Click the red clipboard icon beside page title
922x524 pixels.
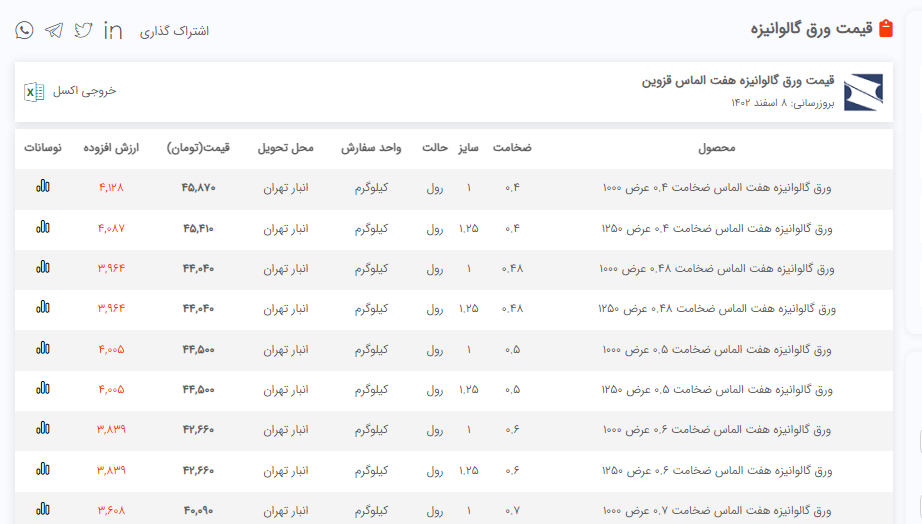(x=885, y=29)
